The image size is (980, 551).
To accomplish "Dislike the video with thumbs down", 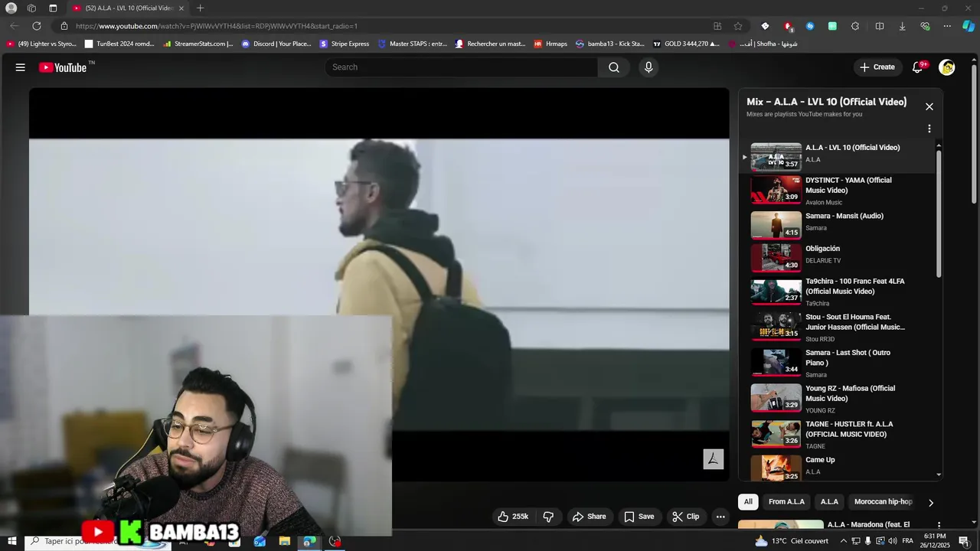I will click(548, 517).
